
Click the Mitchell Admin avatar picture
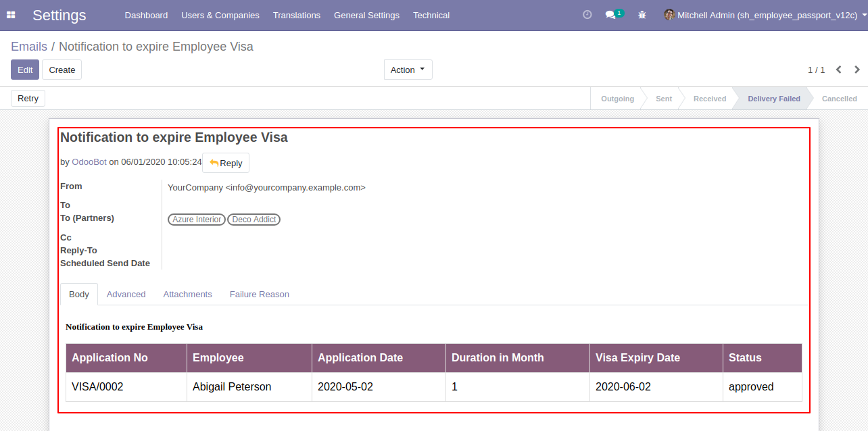(x=669, y=15)
